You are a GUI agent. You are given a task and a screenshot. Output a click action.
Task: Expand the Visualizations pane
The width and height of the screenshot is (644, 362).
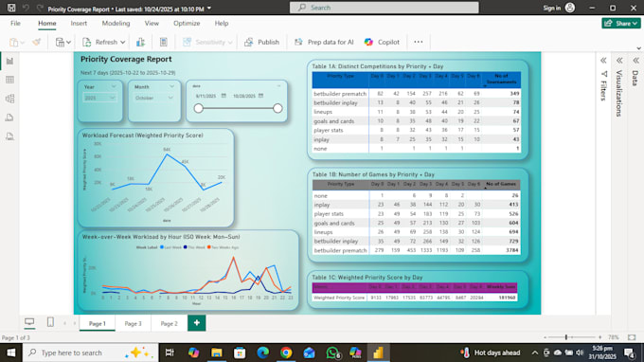(619, 61)
